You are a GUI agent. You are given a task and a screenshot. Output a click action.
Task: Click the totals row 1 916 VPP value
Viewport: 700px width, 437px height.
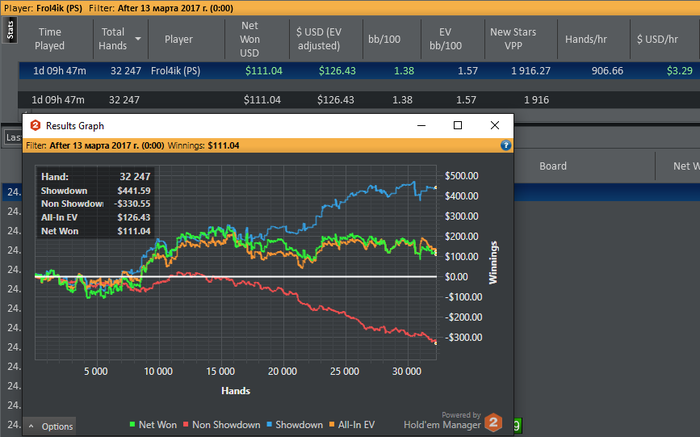(537, 100)
